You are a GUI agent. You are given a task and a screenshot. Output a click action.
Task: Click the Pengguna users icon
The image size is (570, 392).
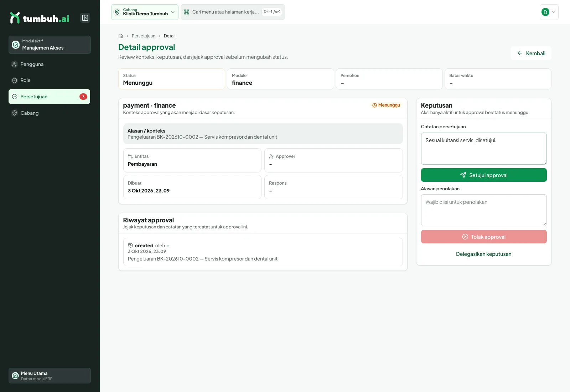pos(15,64)
